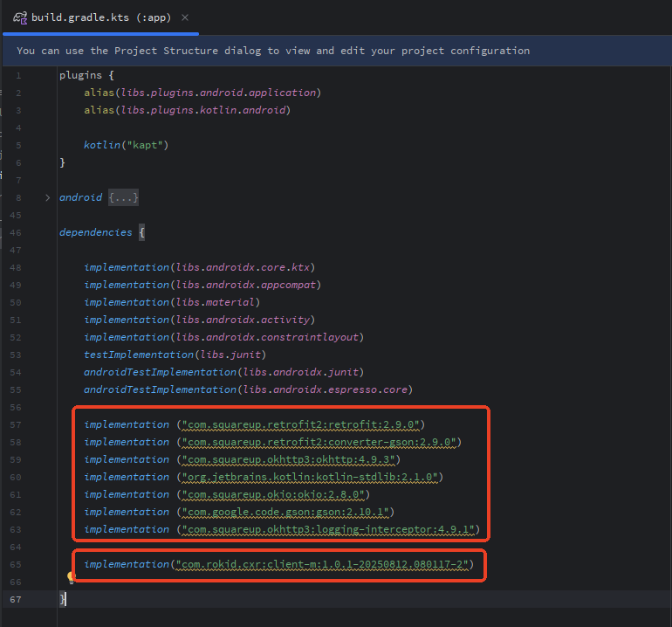Click implementation(libs.androidx.constraintlayout) line
The height and width of the screenshot is (627, 672).
click(x=223, y=338)
